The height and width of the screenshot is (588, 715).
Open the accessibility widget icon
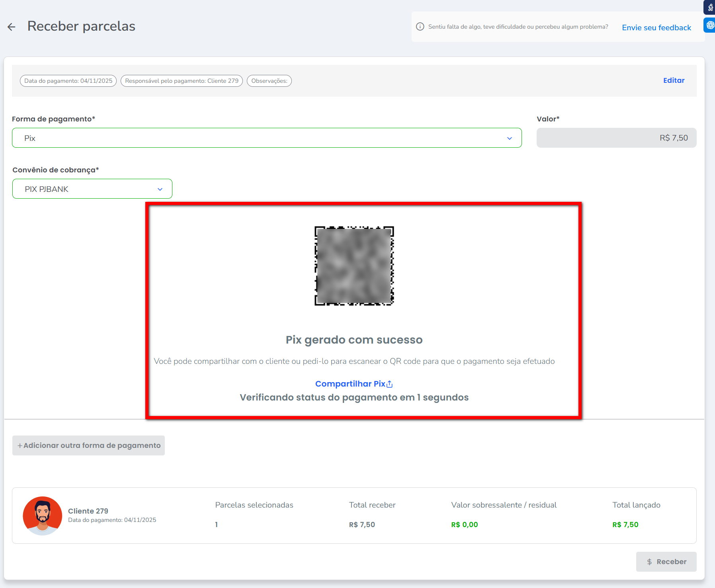point(710,8)
